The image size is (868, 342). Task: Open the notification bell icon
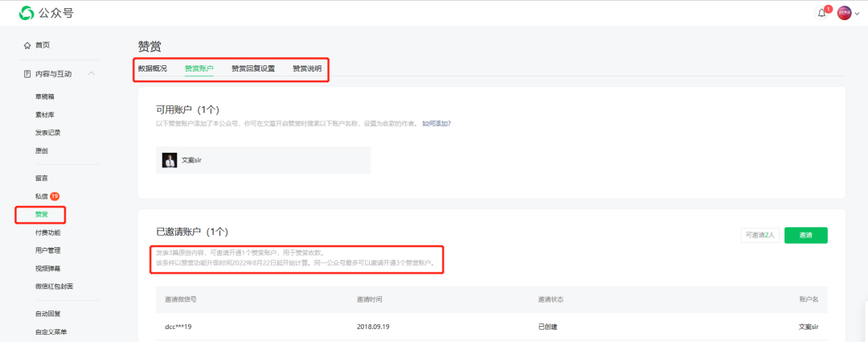(x=821, y=14)
